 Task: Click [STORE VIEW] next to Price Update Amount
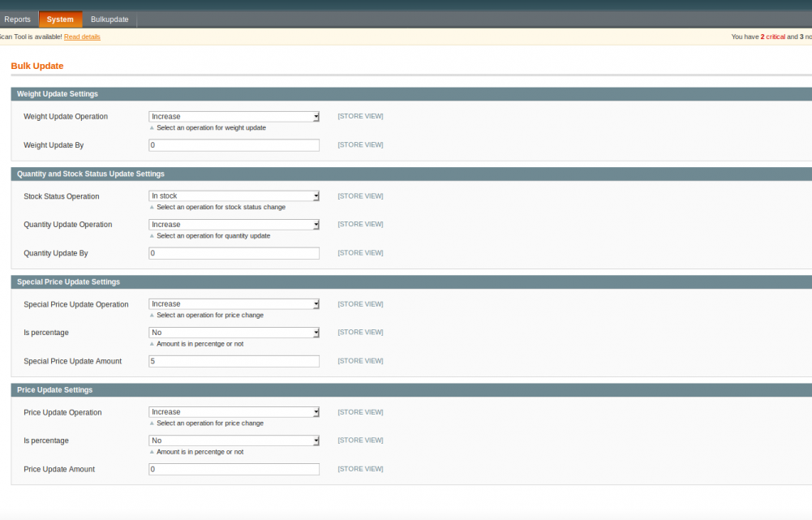pos(359,468)
